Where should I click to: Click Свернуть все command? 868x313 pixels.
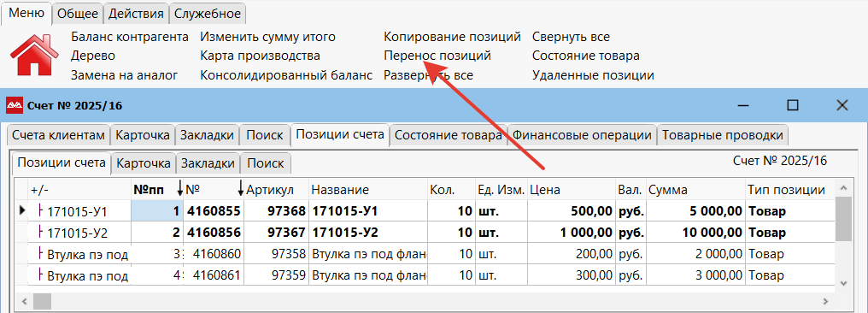[571, 37]
